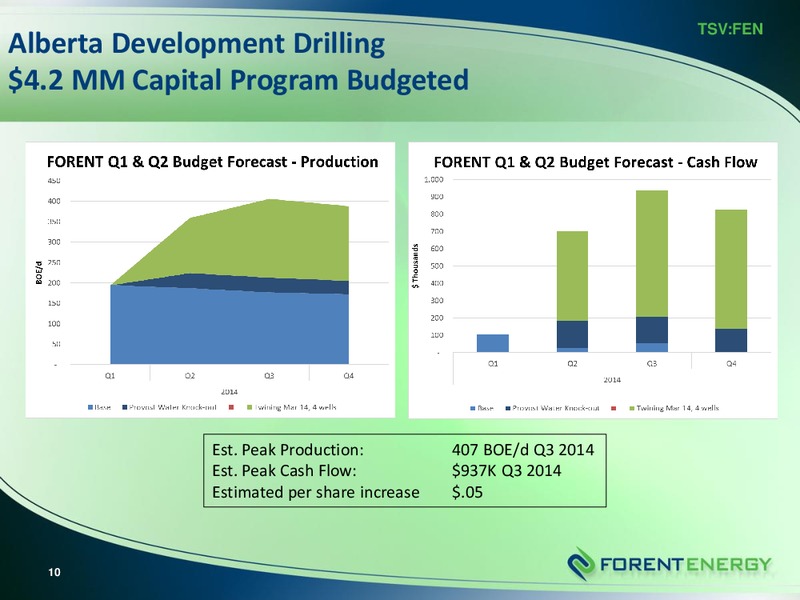This screenshot has width=800, height=600.
Task: Select 'Estimated per share increase' label
Action: (316, 492)
